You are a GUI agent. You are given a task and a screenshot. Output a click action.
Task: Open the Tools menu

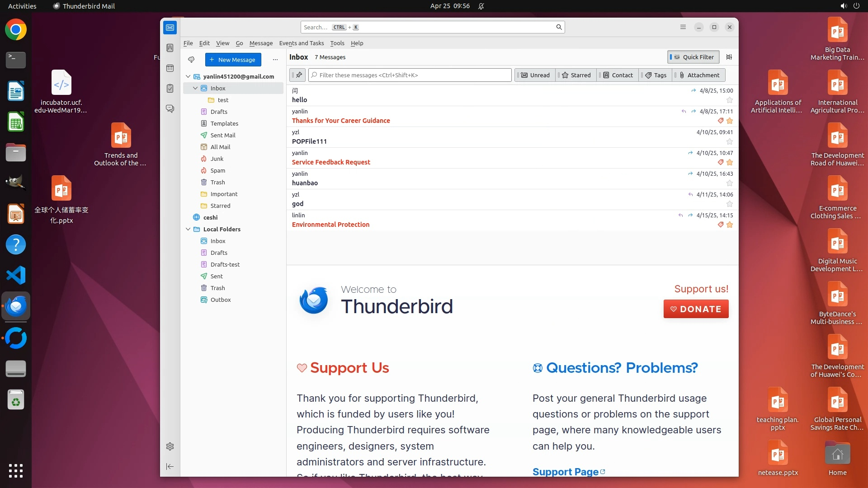tap(337, 43)
